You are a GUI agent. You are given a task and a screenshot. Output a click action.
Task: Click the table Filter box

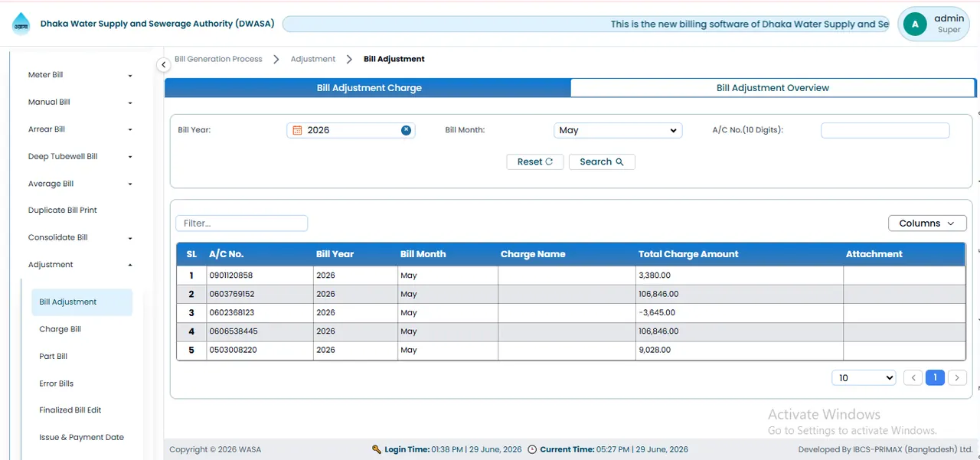pyautogui.click(x=242, y=223)
